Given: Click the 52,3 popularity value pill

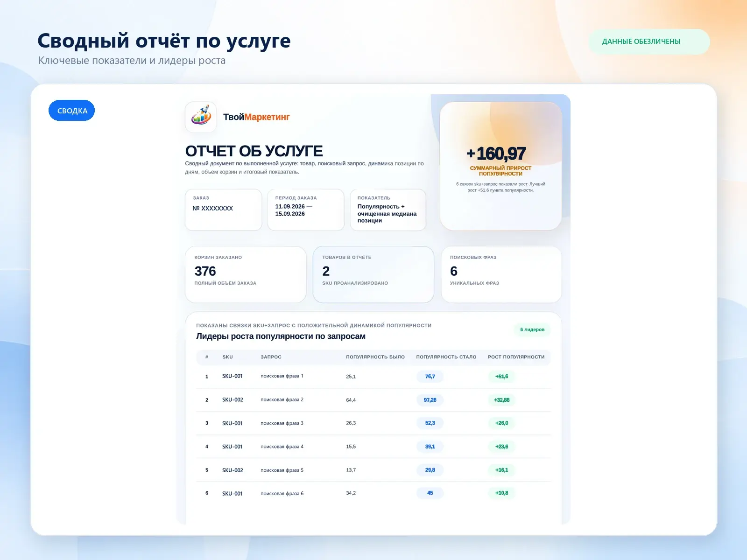Looking at the screenshot, I should coord(430,423).
